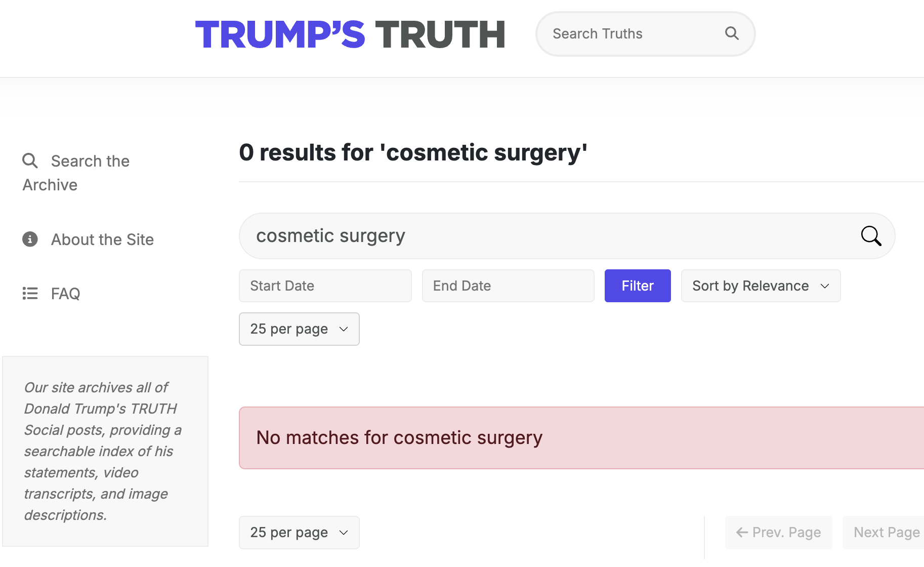
Task: Click the About the Site info icon
Action: pos(30,239)
